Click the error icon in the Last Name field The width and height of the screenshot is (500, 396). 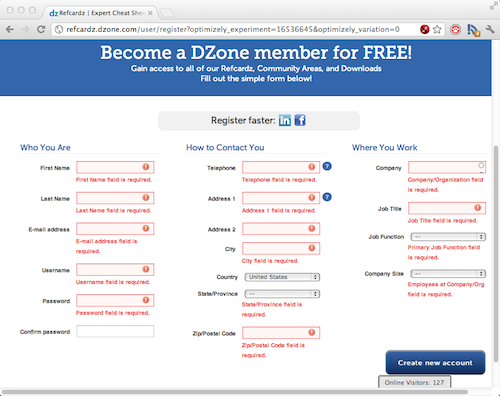pyautogui.click(x=146, y=198)
